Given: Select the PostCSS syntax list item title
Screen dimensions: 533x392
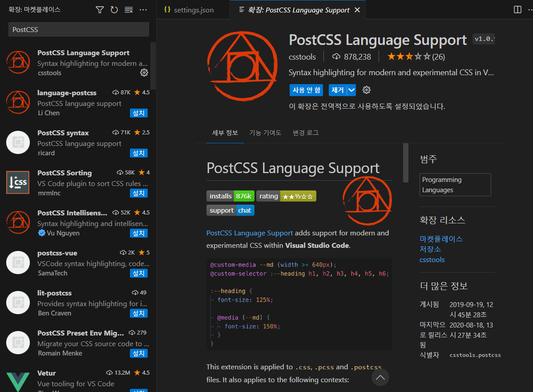Looking at the screenshot, I should point(63,133).
